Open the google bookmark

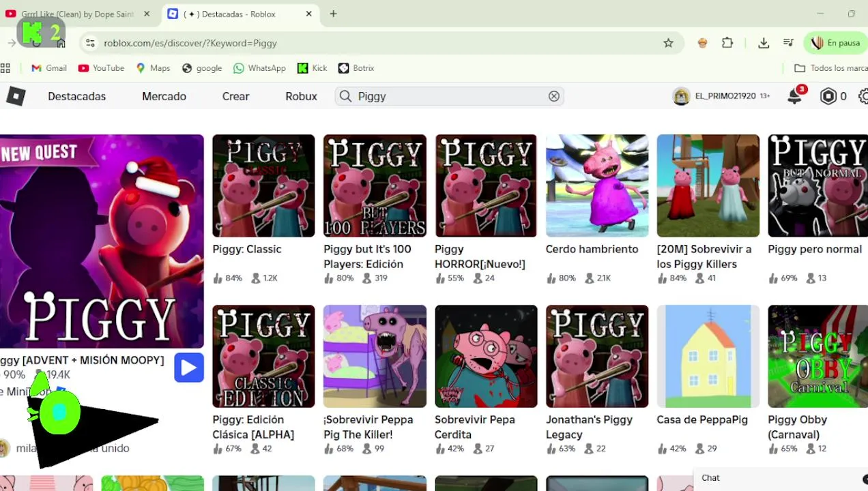pyautogui.click(x=202, y=68)
